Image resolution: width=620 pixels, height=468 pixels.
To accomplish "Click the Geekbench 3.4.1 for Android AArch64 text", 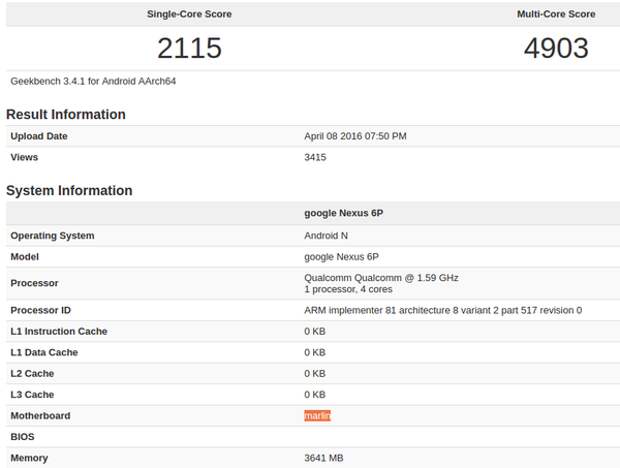I will pyautogui.click(x=93, y=81).
